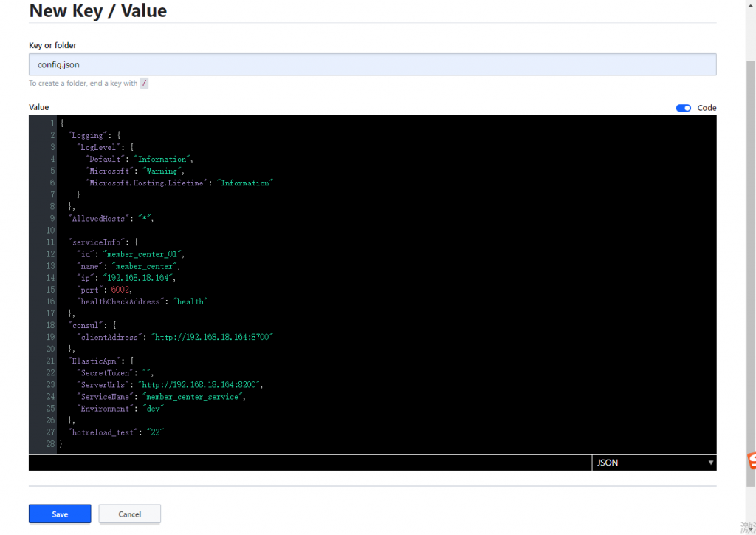Viewport: 756px width, 535px height.
Task: Open the JSON syntax dropdown
Action: (x=653, y=463)
